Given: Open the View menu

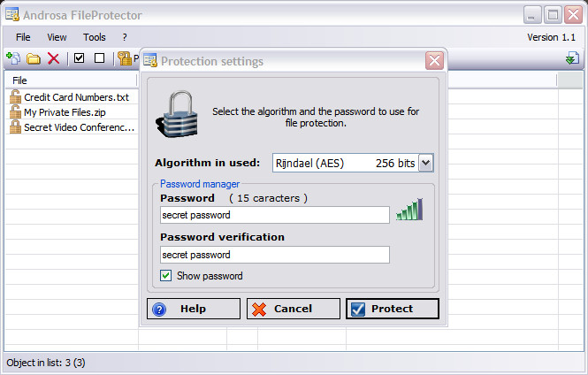Looking at the screenshot, I should [57, 37].
